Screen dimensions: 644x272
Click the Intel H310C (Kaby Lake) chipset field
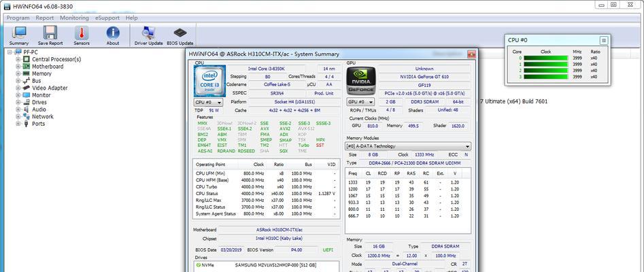[279, 238]
